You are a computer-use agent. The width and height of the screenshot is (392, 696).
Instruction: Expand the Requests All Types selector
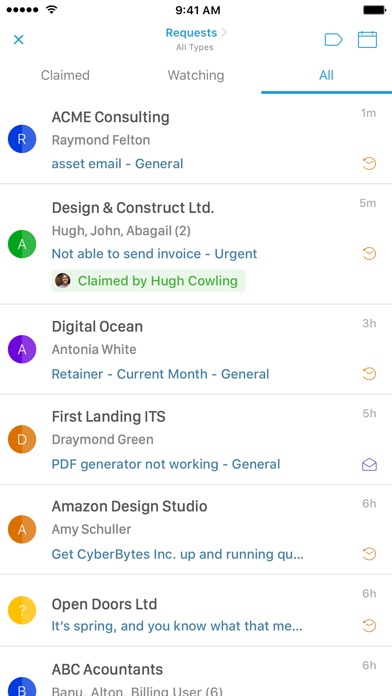click(x=195, y=39)
